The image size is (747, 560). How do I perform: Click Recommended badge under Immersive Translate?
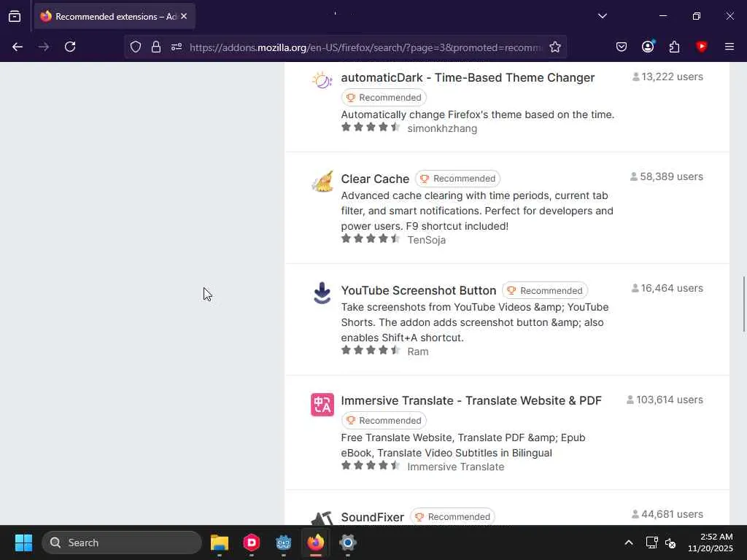click(x=384, y=421)
